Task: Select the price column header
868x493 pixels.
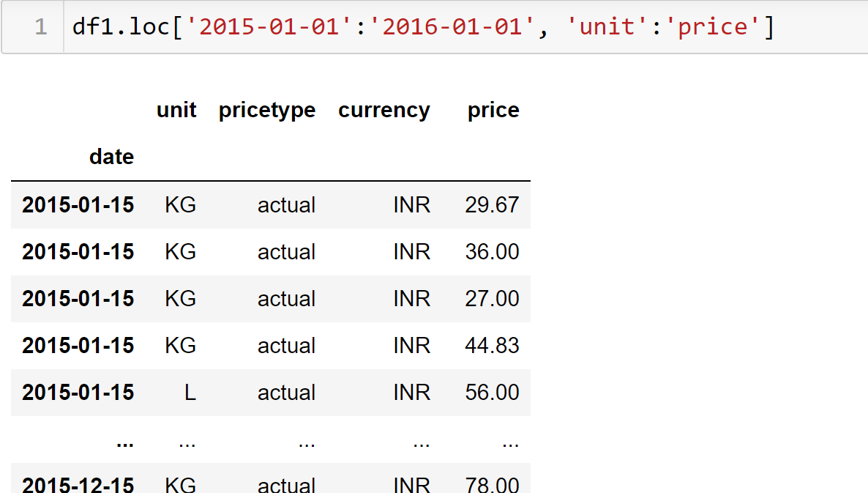Action: (493, 110)
